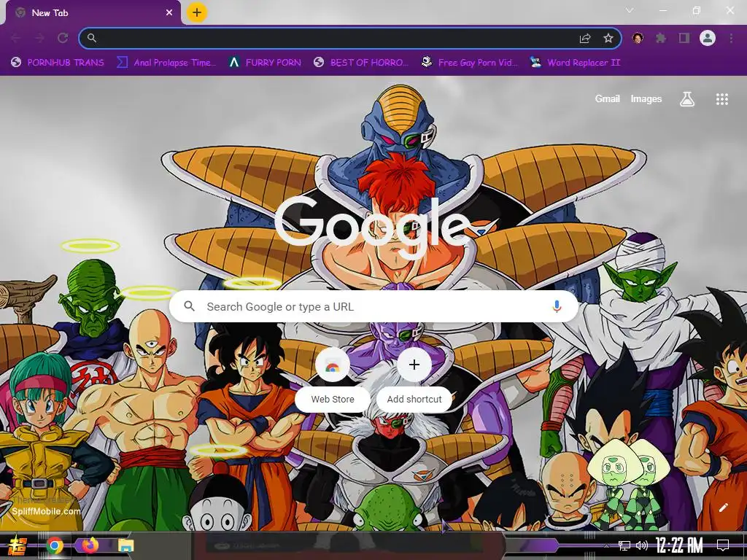The height and width of the screenshot is (560, 747).
Task: Open network status tray icon
Action: point(624,545)
